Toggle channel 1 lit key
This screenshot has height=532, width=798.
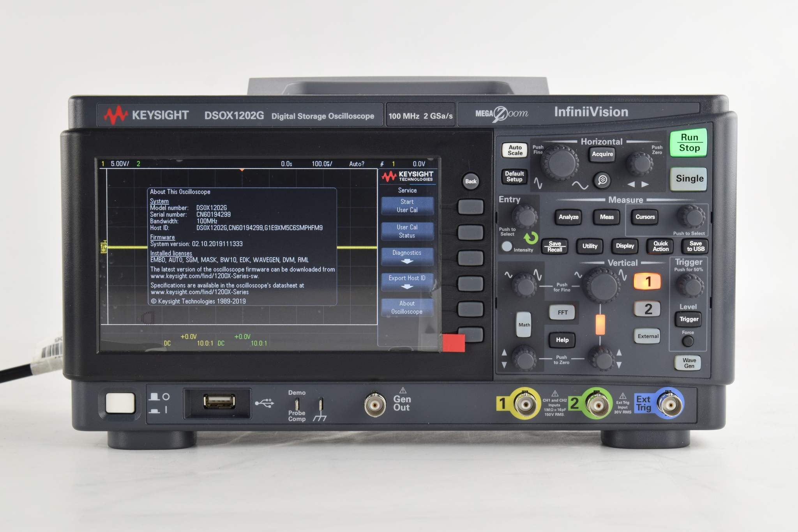[x=648, y=281]
